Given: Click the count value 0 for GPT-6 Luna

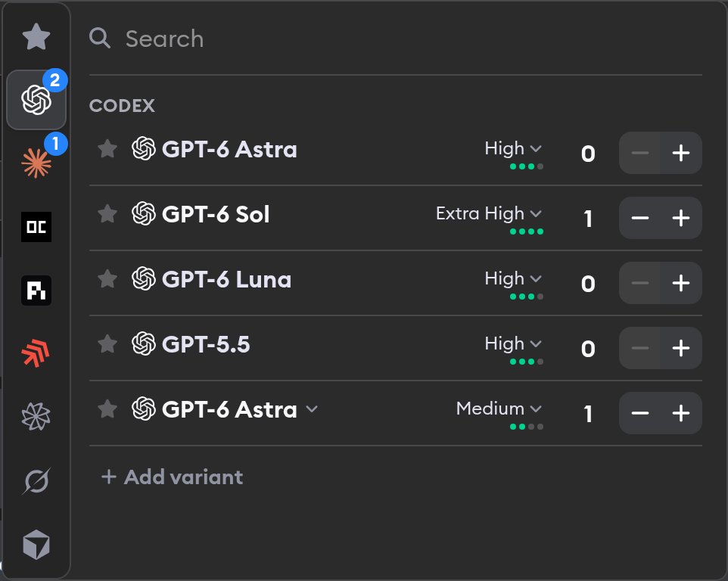Looking at the screenshot, I should click(x=588, y=284).
